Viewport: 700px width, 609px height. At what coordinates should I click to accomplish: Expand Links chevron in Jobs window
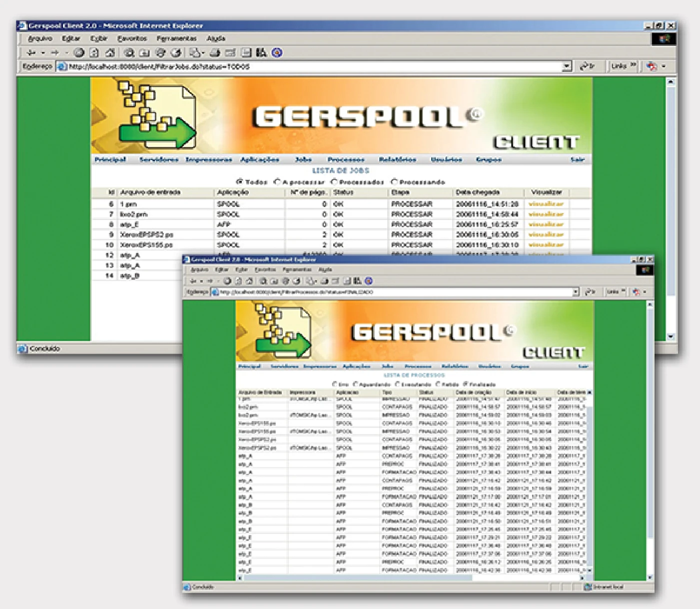coord(633,65)
